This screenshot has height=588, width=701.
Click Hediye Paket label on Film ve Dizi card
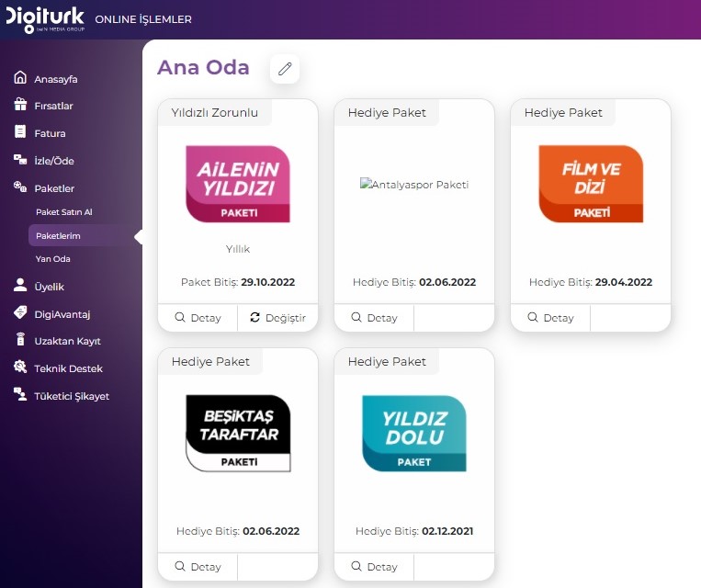563,113
